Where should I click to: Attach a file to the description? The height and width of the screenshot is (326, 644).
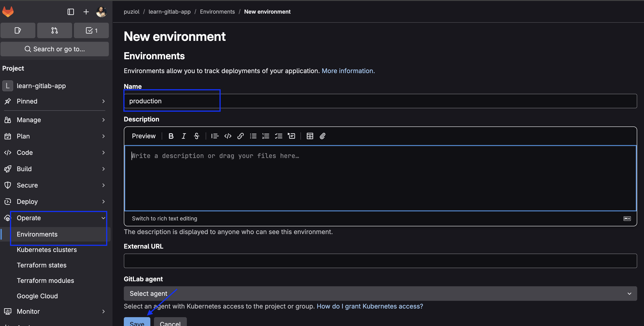322,136
